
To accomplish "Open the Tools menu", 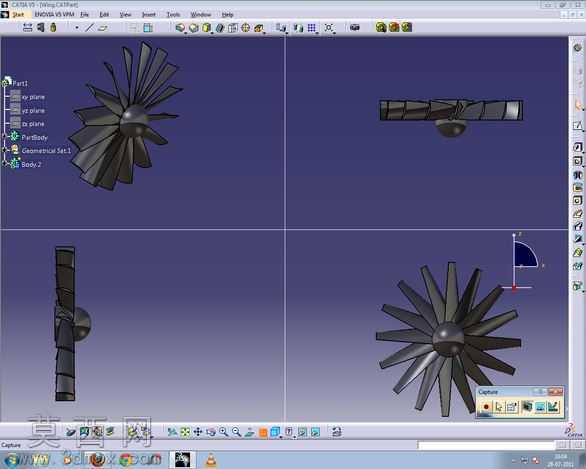I will point(173,15).
